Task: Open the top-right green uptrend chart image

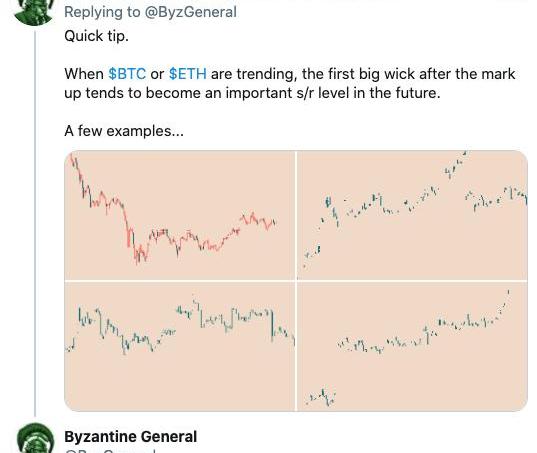Action: tap(412, 215)
